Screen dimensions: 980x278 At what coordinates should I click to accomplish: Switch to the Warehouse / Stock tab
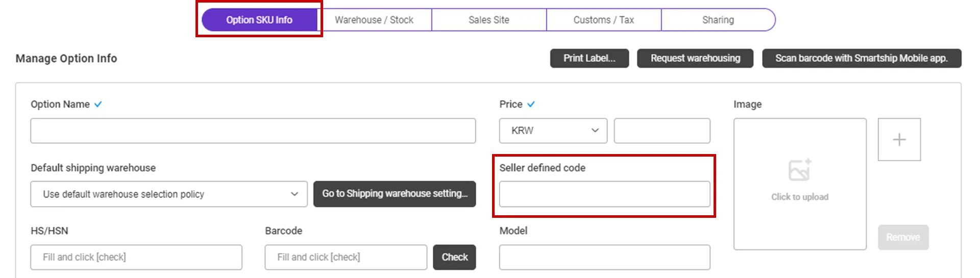(374, 20)
